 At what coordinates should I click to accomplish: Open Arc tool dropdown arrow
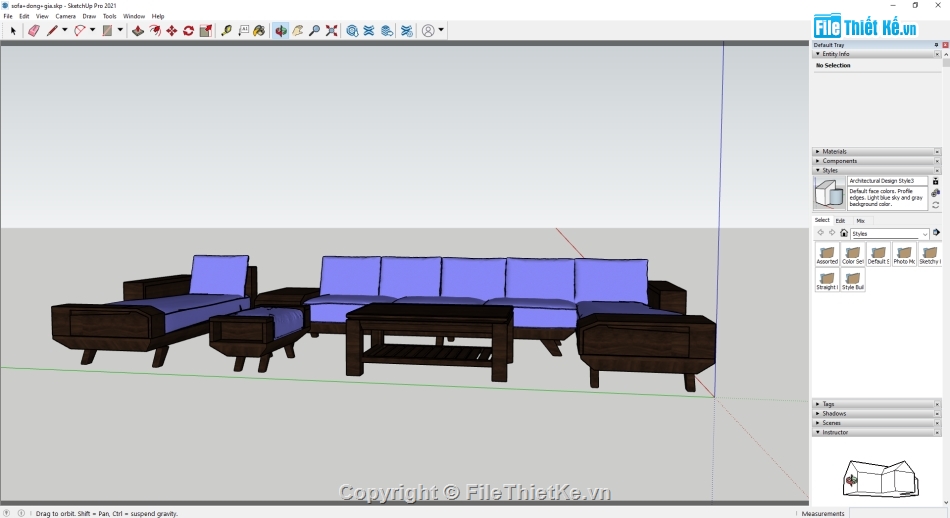(x=92, y=30)
